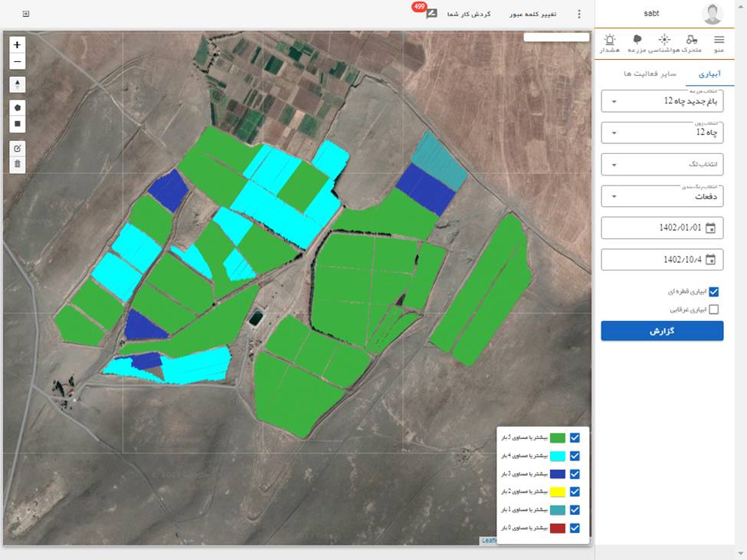Click the blue گزارش report button
Screen dimensions: 747x560
pos(662,331)
